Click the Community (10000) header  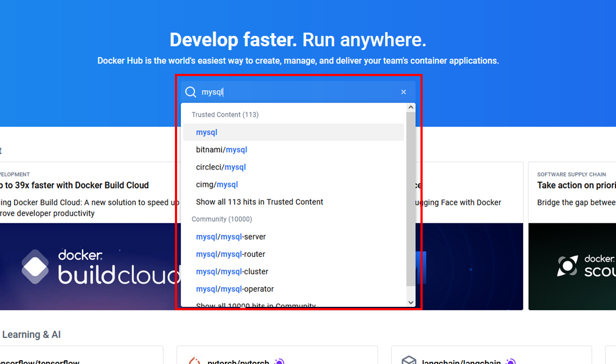[x=222, y=219]
